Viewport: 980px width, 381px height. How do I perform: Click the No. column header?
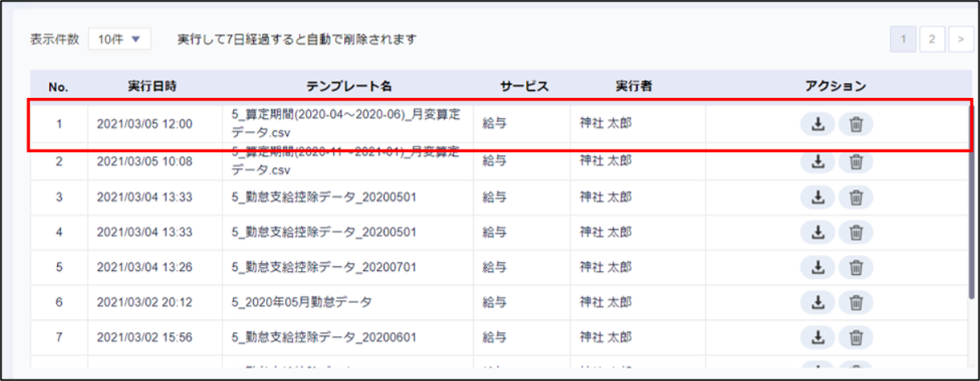point(58,86)
